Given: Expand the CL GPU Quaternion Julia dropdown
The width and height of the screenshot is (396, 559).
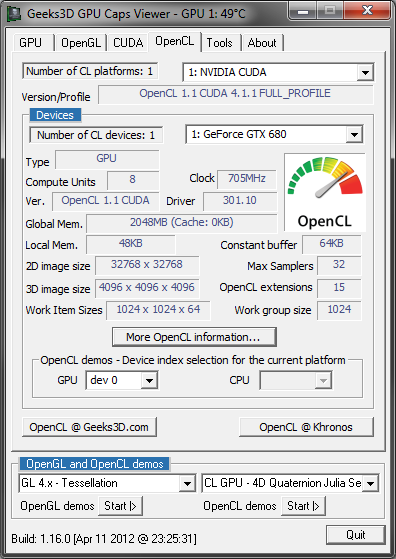Looking at the screenshot, I should point(370,484).
